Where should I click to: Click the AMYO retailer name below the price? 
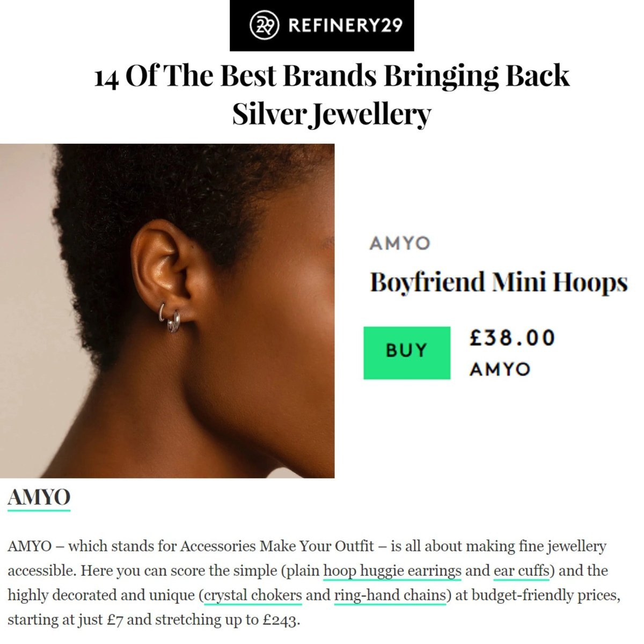[499, 369]
